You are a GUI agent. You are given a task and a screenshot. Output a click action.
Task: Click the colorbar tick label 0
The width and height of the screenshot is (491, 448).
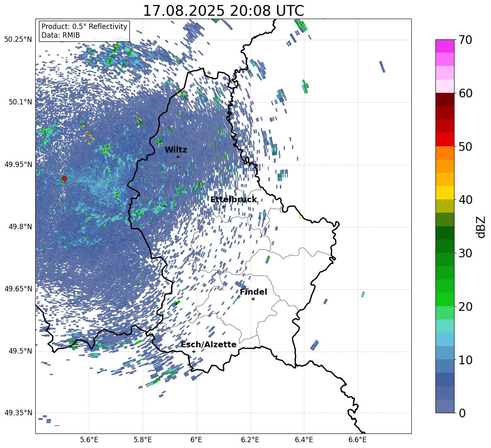tap(462, 413)
